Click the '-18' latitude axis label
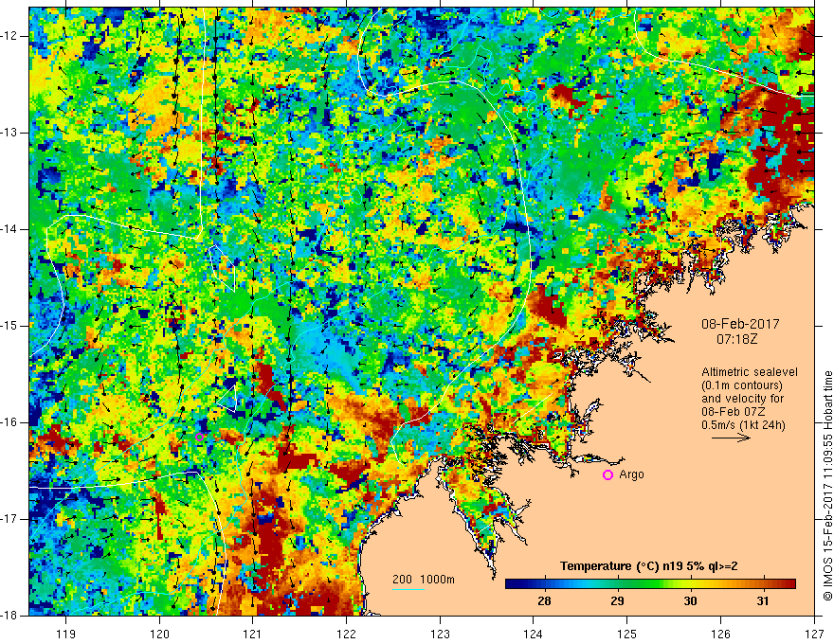 click(x=10, y=616)
